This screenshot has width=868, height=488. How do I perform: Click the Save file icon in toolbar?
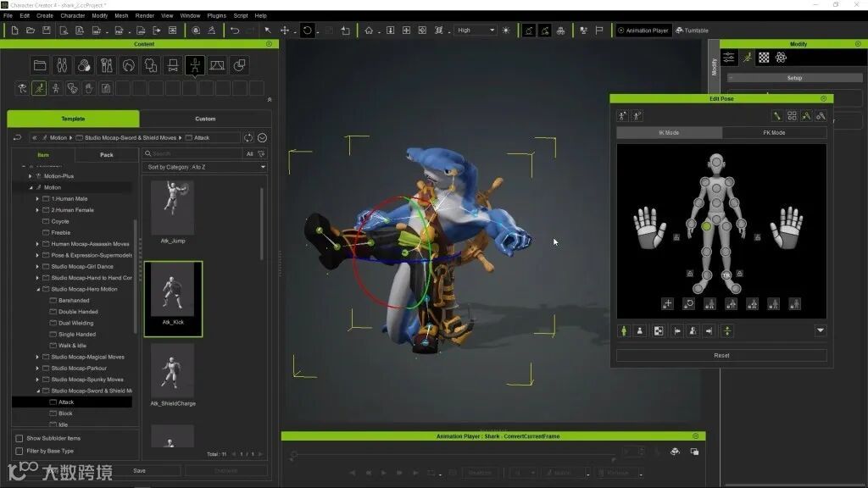[46, 30]
